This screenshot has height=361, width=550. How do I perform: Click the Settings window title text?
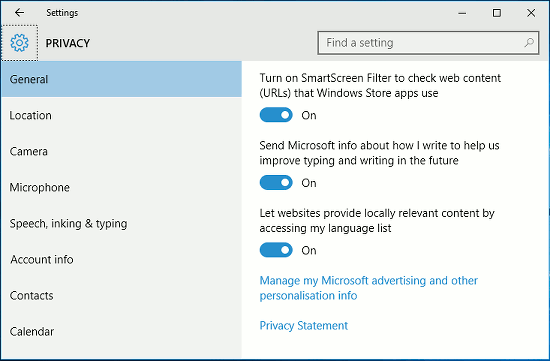click(x=62, y=13)
